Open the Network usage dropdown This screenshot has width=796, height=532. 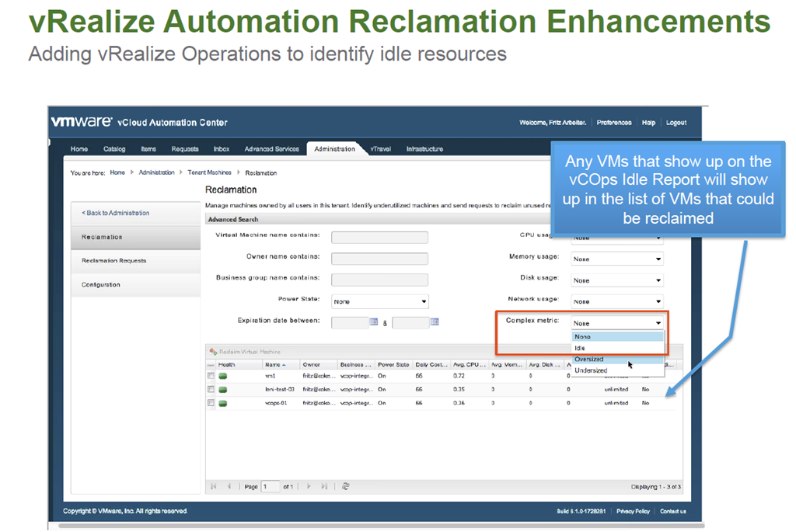coord(616,301)
